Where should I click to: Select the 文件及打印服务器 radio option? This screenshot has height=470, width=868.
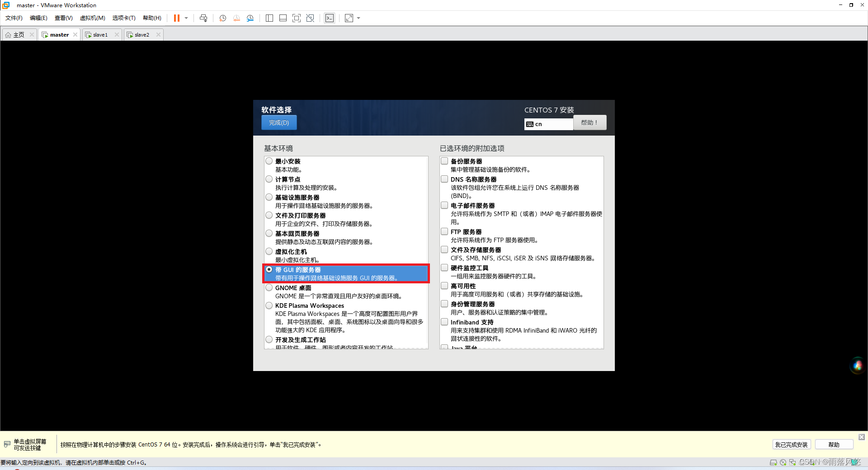(x=269, y=215)
